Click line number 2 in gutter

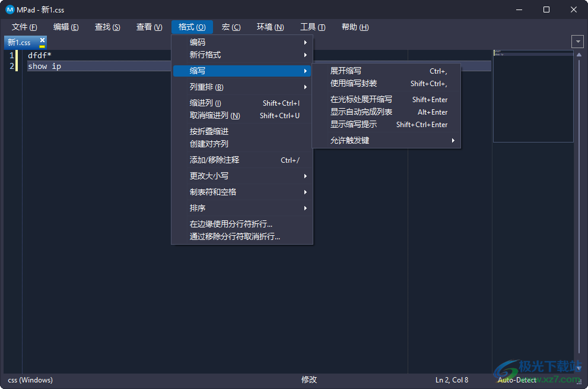coord(12,66)
